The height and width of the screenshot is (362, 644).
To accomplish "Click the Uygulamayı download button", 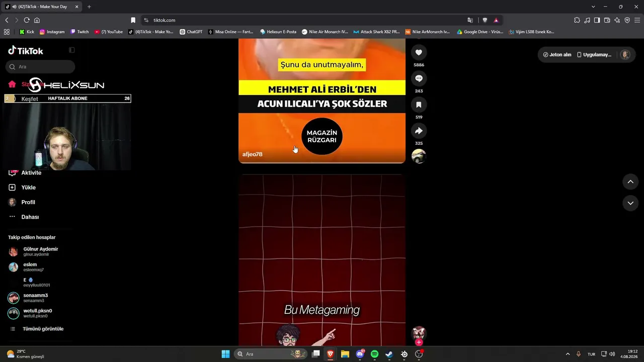I will pos(594,55).
